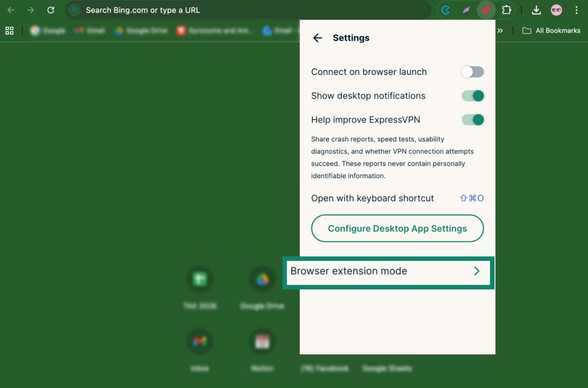This screenshot has width=588, height=388.
Task: Open the All Bookmarks folder
Action: [551, 31]
